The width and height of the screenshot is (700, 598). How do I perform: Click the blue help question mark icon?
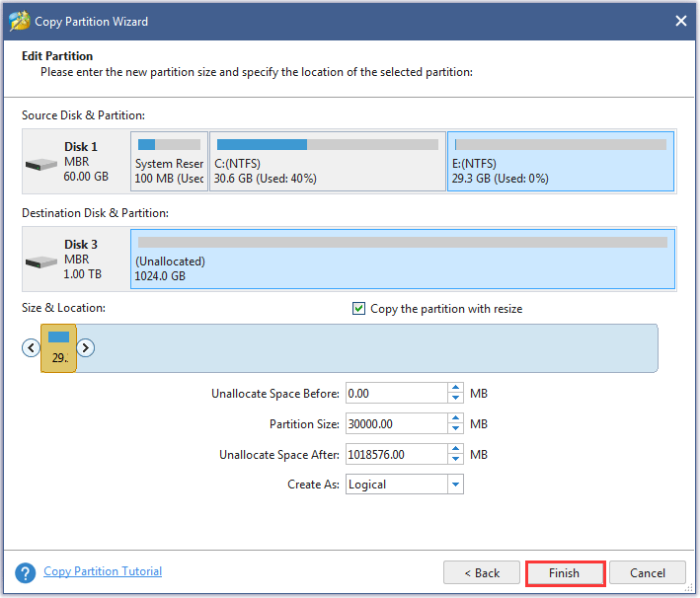[26, 572]
